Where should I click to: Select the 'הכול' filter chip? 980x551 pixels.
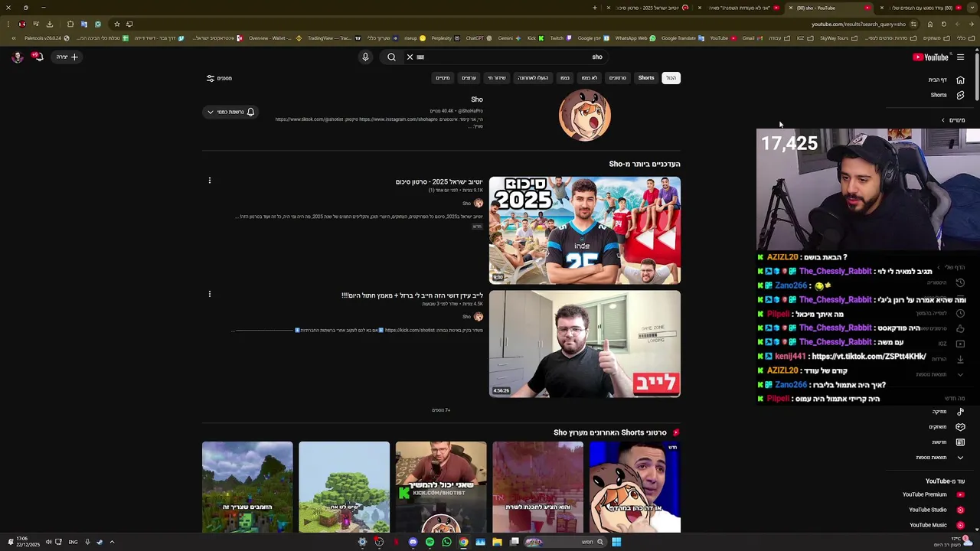click(671, 78)
